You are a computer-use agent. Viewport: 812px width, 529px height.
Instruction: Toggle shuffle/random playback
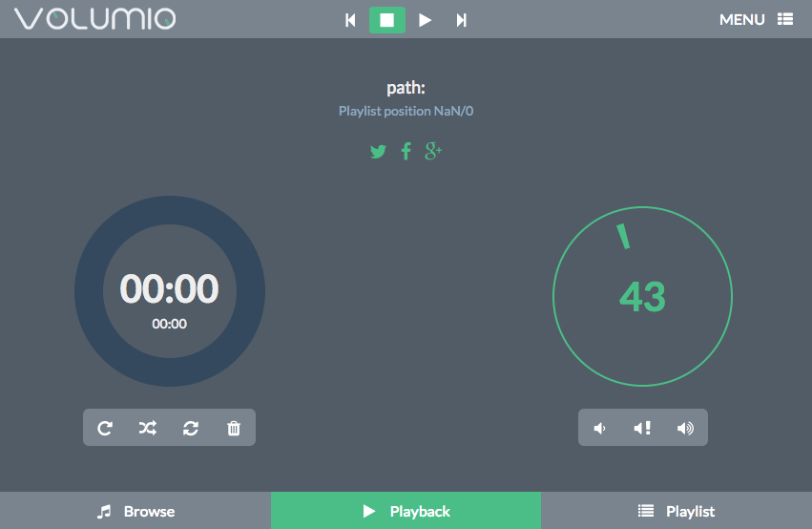[x=148, y=428]
